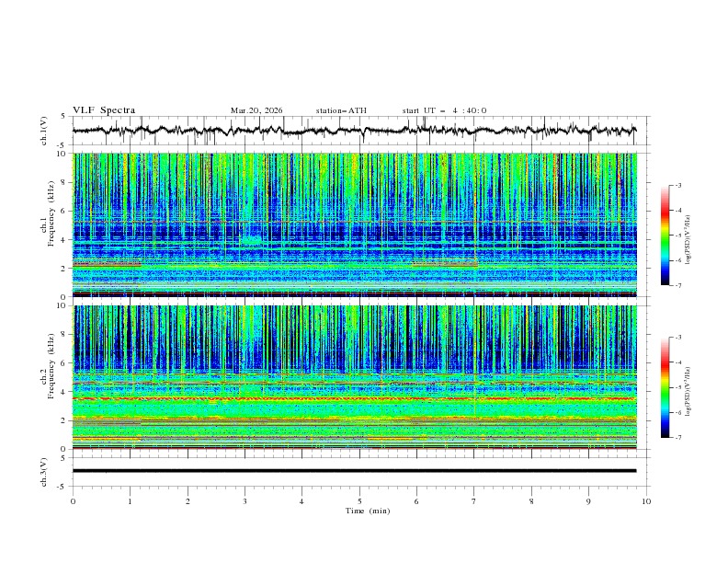
Task: Select the "Time (min)" axis title
Action: coord(368,511)
